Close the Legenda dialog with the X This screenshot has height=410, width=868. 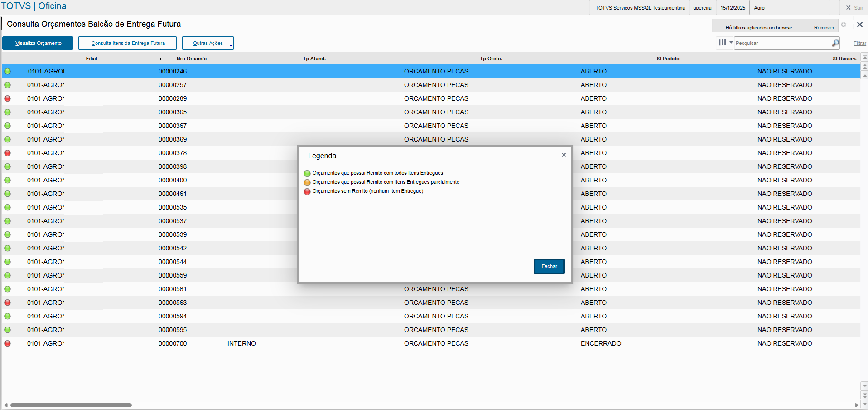pos(564,155)
